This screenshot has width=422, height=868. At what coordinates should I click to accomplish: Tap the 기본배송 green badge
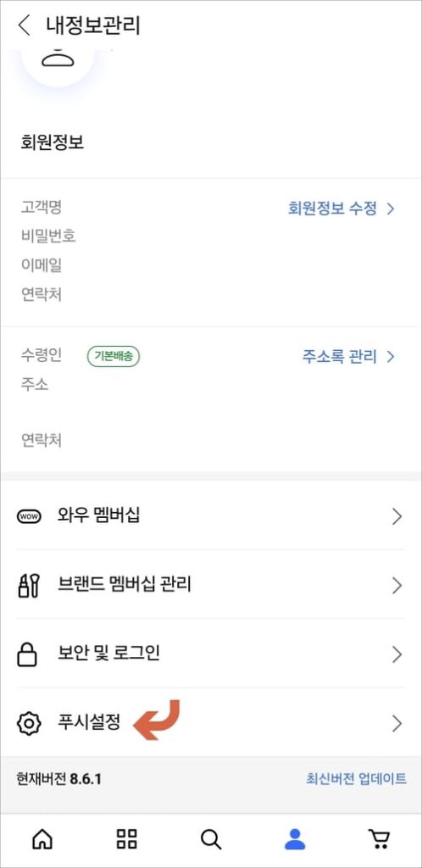(114, 357)
